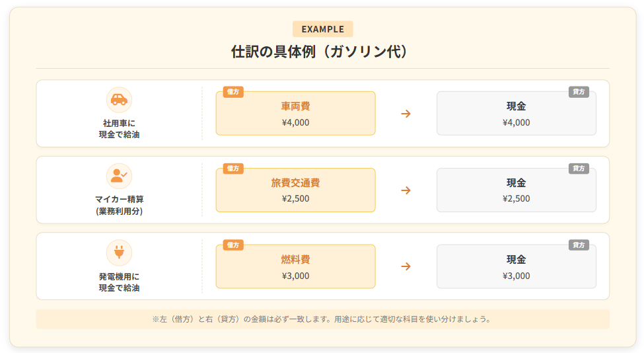Click the 現金 ¥4,000 credit box

click(516, 114)
